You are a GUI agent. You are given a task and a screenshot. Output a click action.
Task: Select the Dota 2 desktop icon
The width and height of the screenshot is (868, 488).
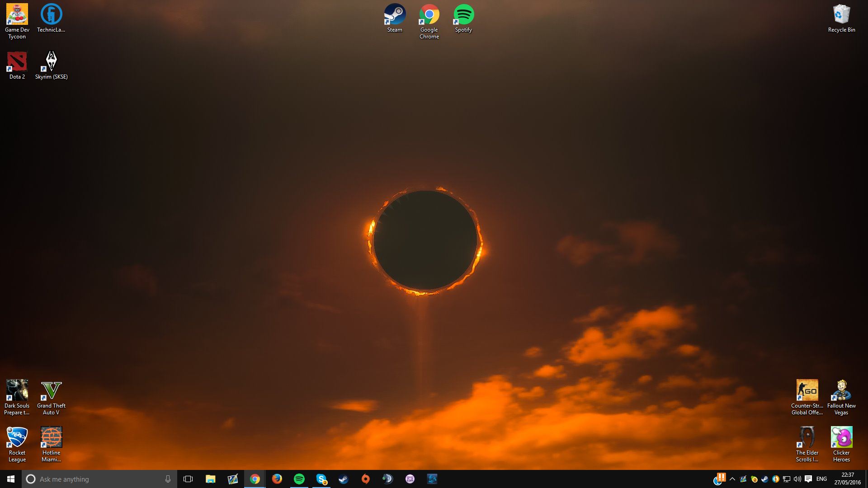17,65
